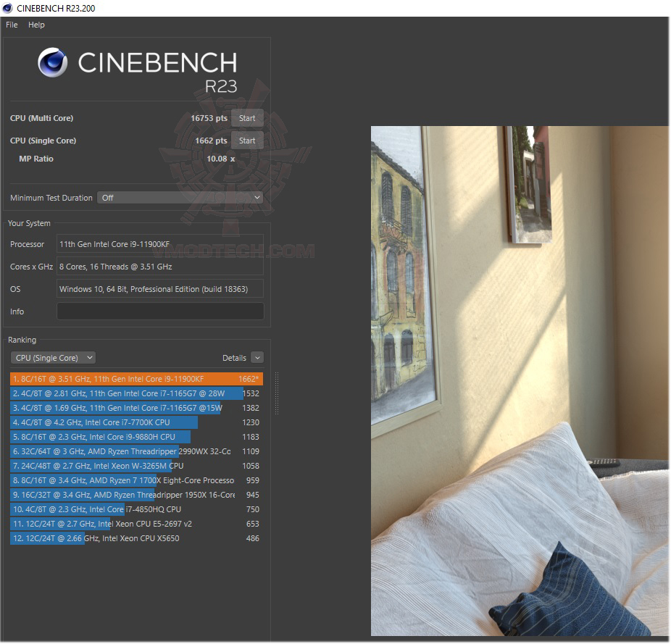Click the Cinebench icon in title bar
Viewport: 671px width, 644px height.
7,8
